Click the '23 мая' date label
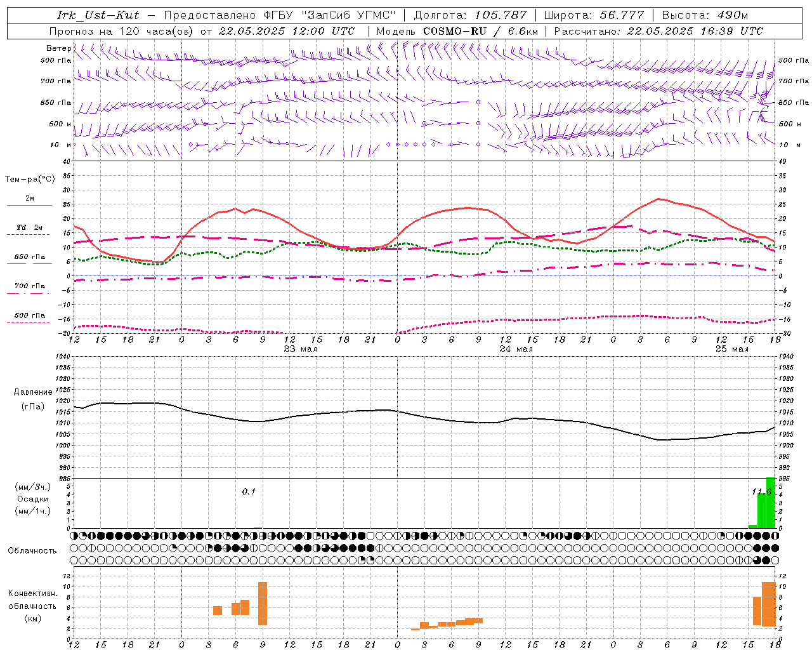The height and width of the screenshot is (650, 812). (300, 348)
